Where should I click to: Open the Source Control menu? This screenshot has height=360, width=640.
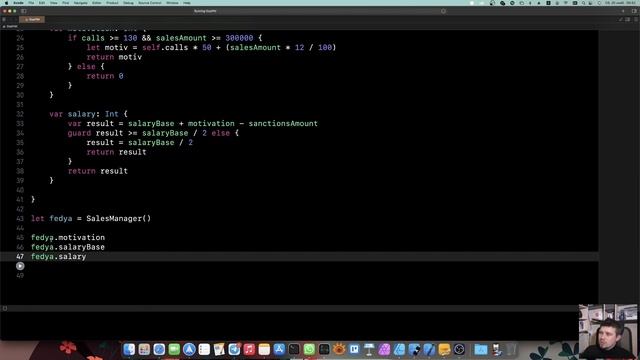(x=150, y=3)
